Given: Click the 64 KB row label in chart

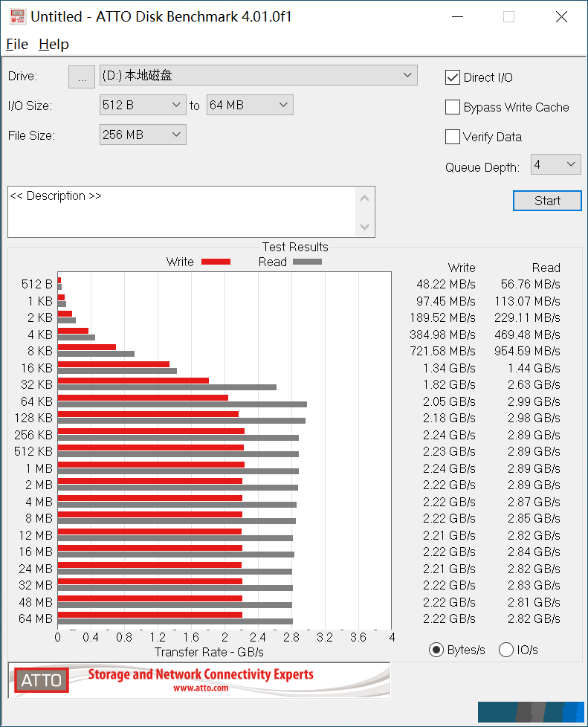Looking at the screenshot, I should [36, 401].
